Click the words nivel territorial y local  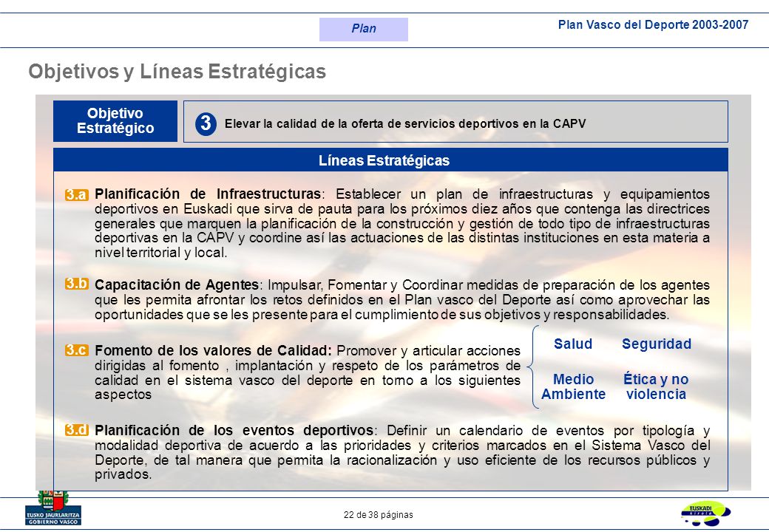click(161, 253)
